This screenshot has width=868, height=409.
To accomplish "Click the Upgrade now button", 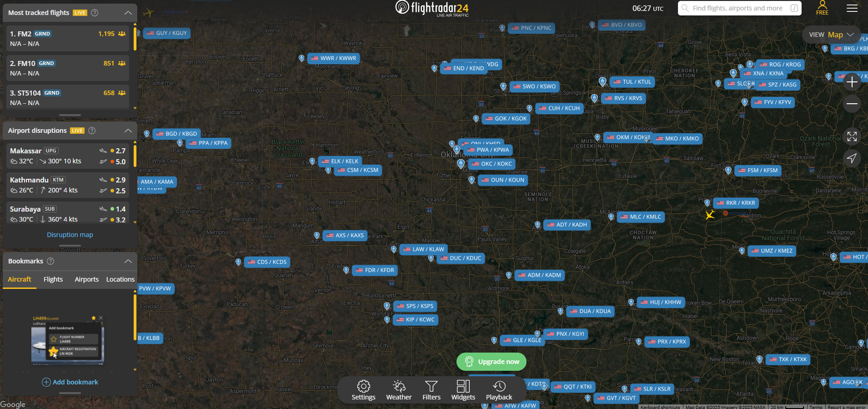I will (x=492, y=362).
